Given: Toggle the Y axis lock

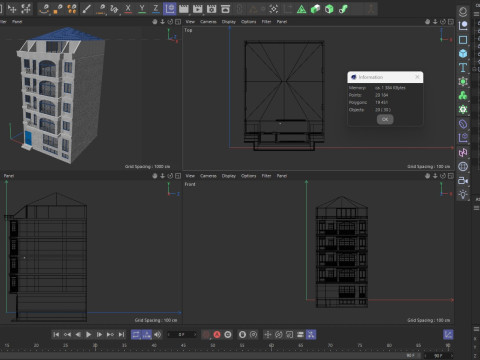Looking at the screenshot, I should point(142,9).
